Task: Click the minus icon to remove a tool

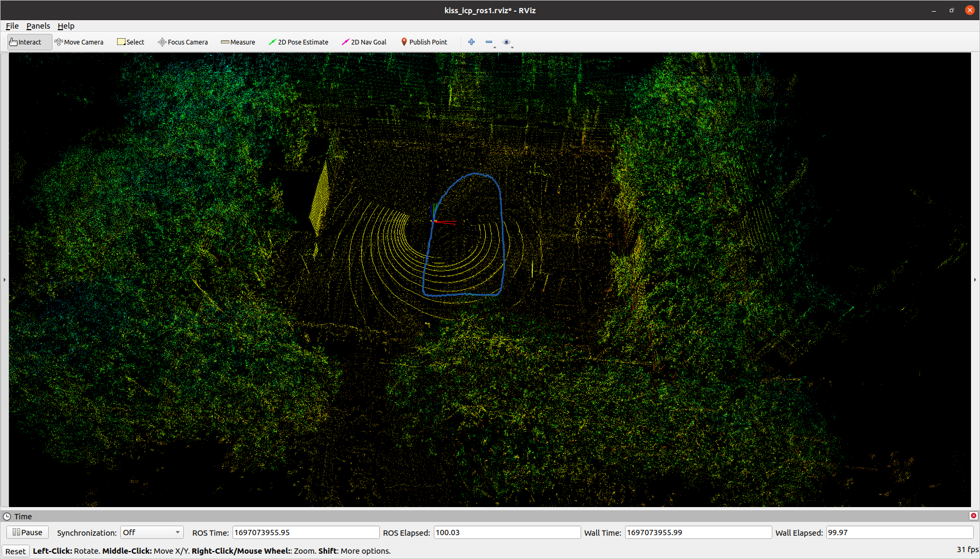Action: (489, 42)
